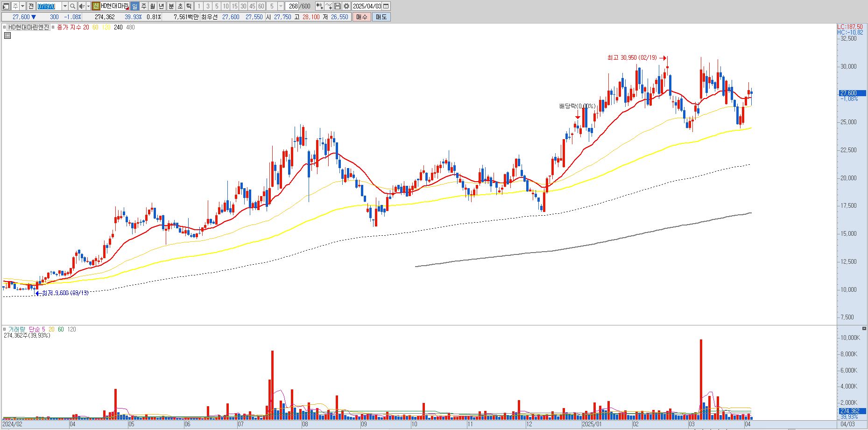This screenshot has width=868, height=430.
Task: Click the small grid icon under stock name
Action: (x=7, y=35)
